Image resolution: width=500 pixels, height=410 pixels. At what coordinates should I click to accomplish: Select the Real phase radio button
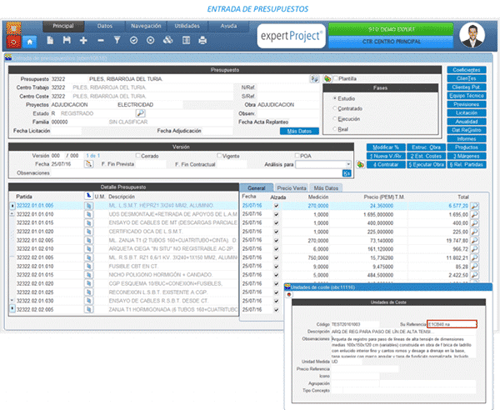click(335, 129)
